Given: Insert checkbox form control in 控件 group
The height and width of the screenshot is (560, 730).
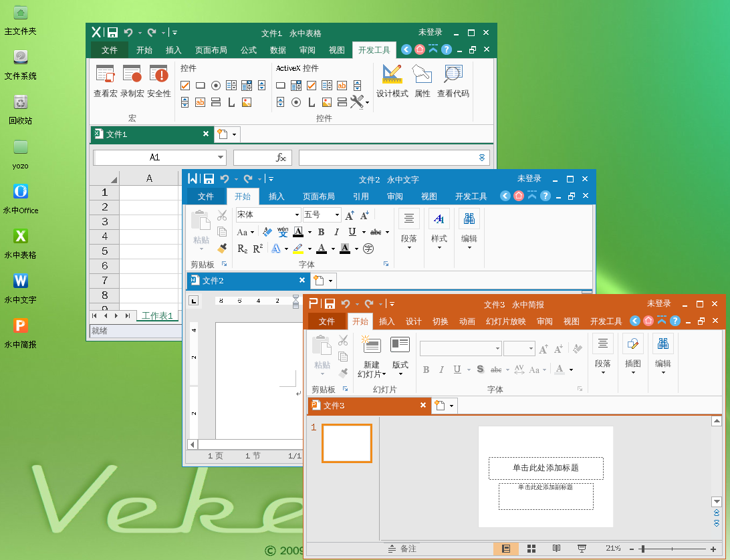Looking at the screenshot, I should click(185, 85).
